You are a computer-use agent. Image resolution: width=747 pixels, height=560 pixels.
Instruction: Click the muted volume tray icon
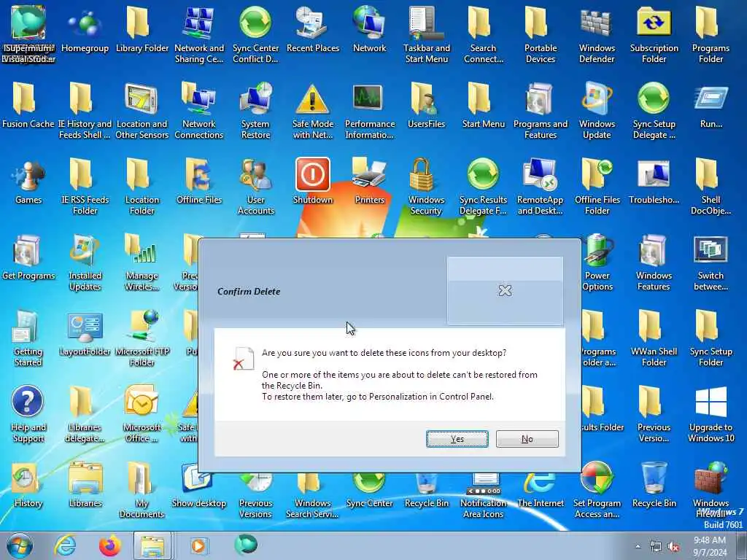(673, 547)
